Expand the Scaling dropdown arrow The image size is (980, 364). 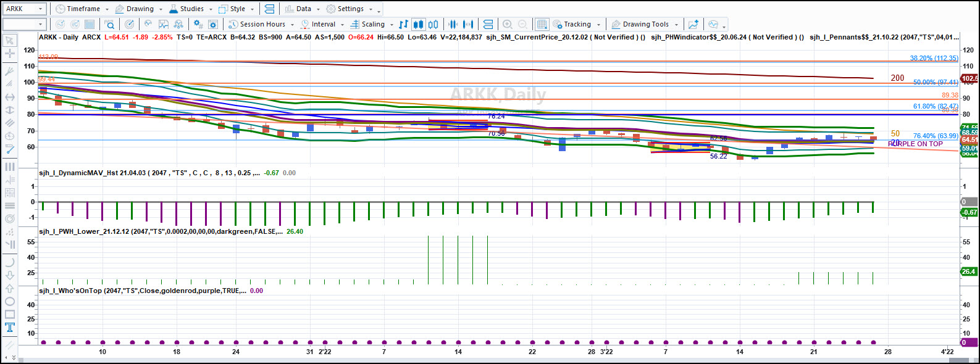point(392,25)
